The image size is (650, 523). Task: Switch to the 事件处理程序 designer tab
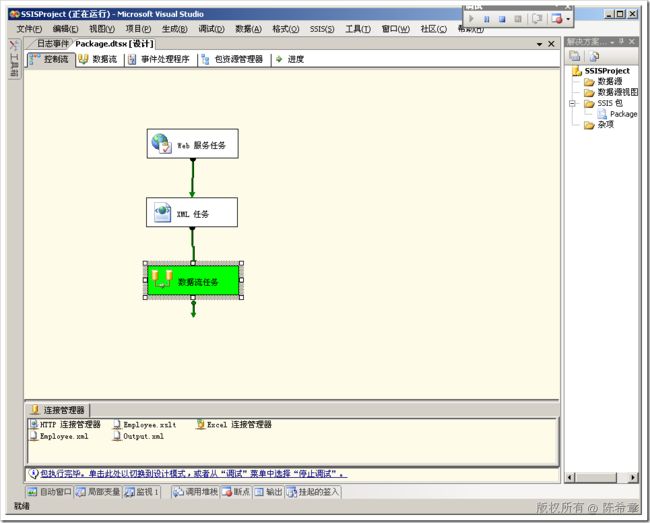(x=159, y=59)
